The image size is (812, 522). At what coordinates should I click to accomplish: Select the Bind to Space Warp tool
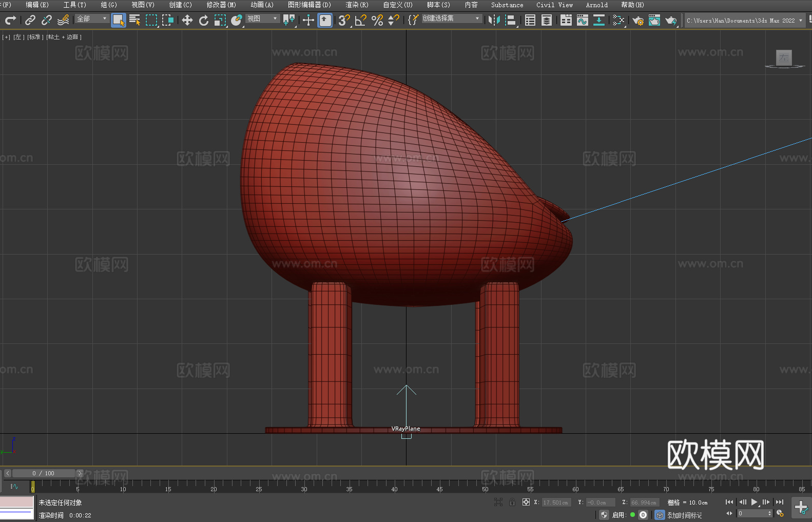click(x=63, y=20)
